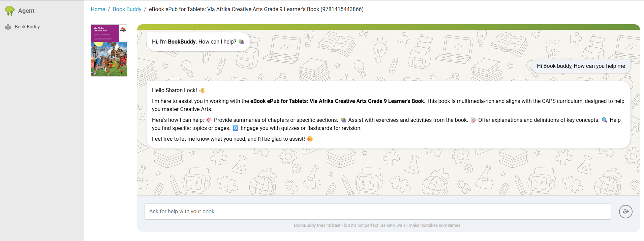Click BookBuddy's Hello Sharon Lock chat bubble
Screen dimensions: 644x241
pyautogui.click(x=388, y=115)
